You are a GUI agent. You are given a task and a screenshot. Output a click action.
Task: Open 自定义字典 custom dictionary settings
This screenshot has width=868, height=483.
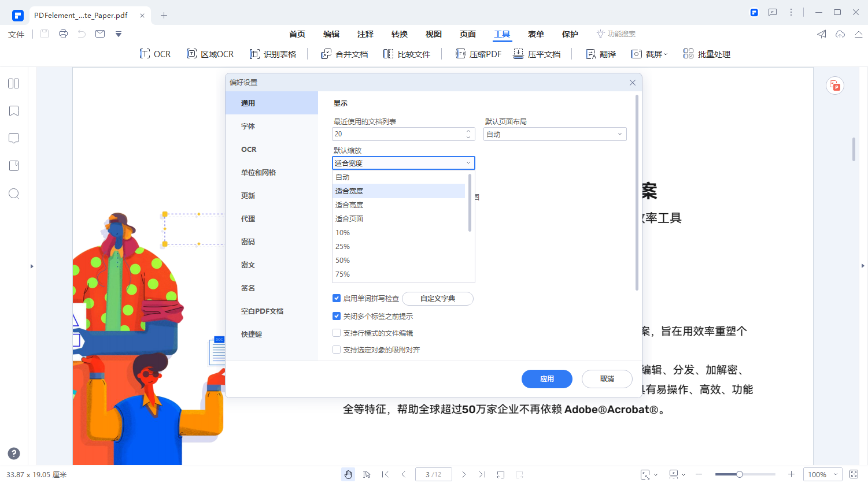point(438,298)
